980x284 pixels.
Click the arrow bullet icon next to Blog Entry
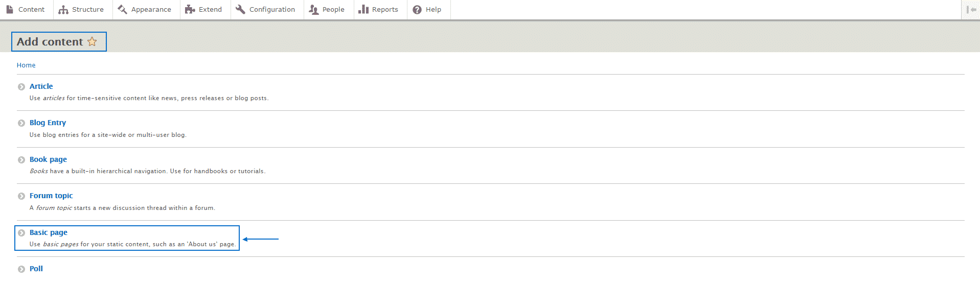point(21,123)
